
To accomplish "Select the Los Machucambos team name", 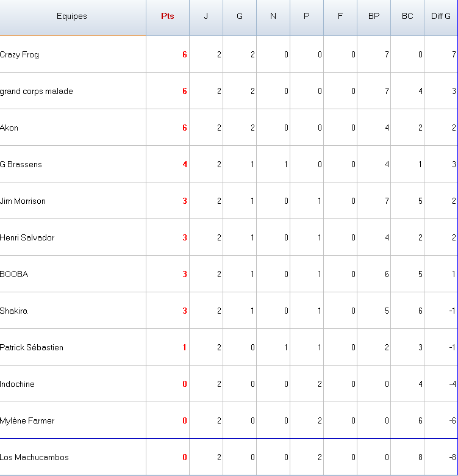I will [x=34, y=458].
